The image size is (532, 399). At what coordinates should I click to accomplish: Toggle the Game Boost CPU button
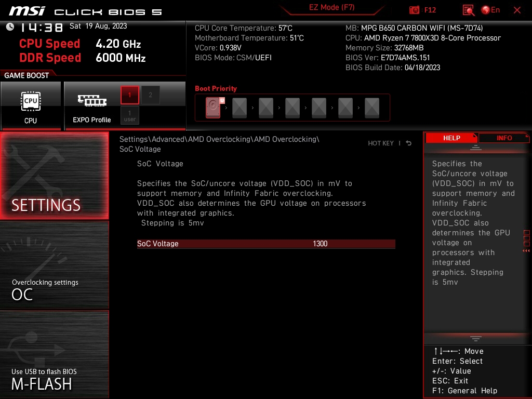pos(31,106)
